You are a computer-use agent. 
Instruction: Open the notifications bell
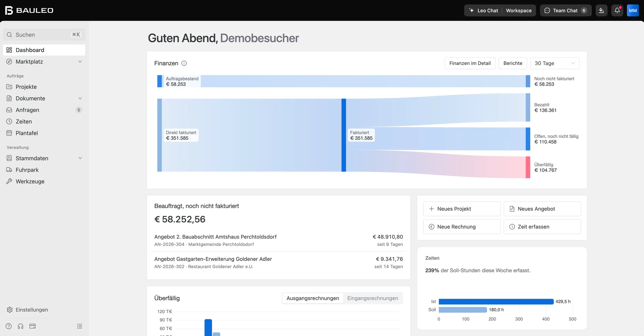[617, 10]
